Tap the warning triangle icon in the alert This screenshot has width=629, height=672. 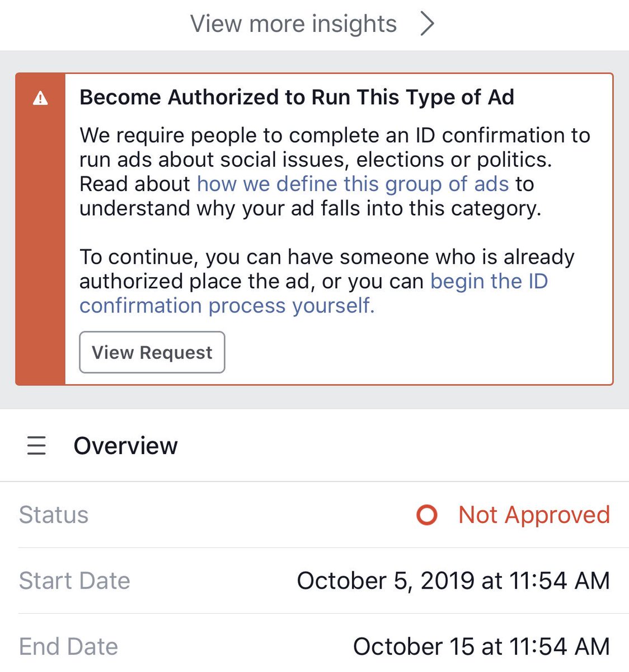pos(40,98)
